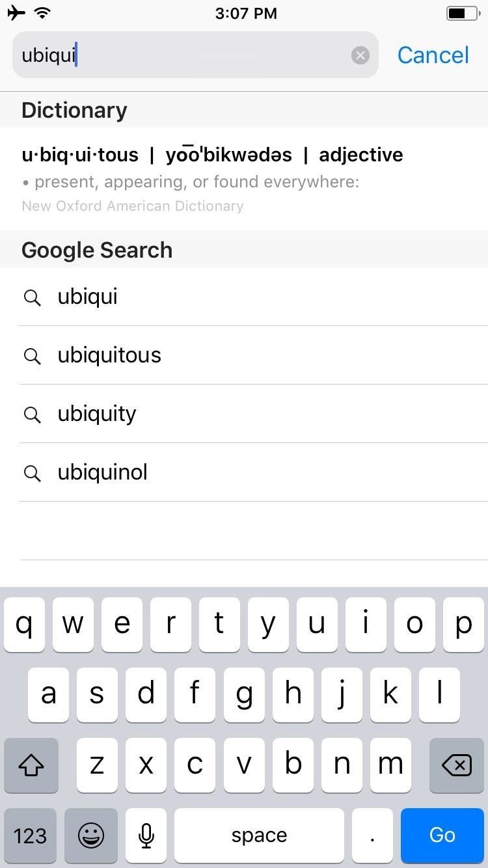The height and width of the screenshot is (868, 488).
Task: Tap the Cancel button
Action: [433, 55]
